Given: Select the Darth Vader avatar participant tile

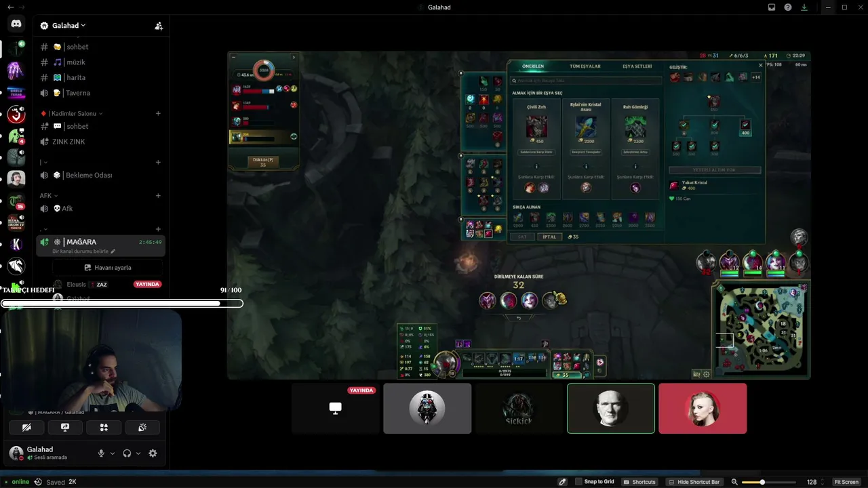Looking at the screenshot, I should pyautogui.click(x=427, y=409).
